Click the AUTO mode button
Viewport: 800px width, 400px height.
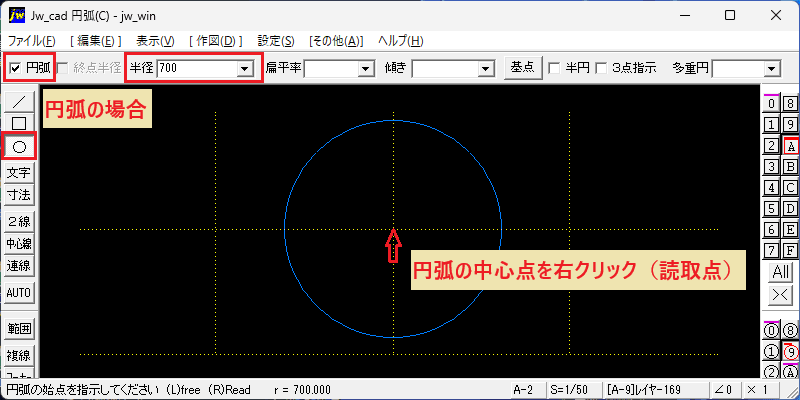(x=19, y=293)
